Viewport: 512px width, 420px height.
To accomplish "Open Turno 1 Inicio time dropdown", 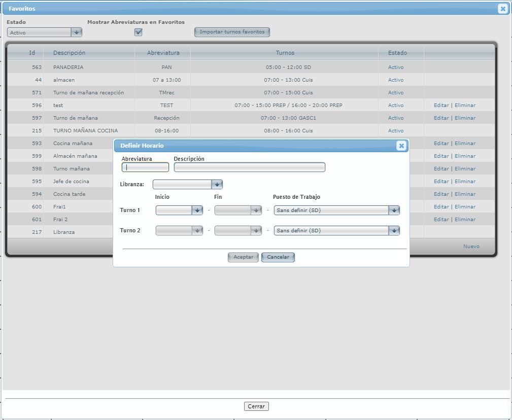I will (197, 211).
